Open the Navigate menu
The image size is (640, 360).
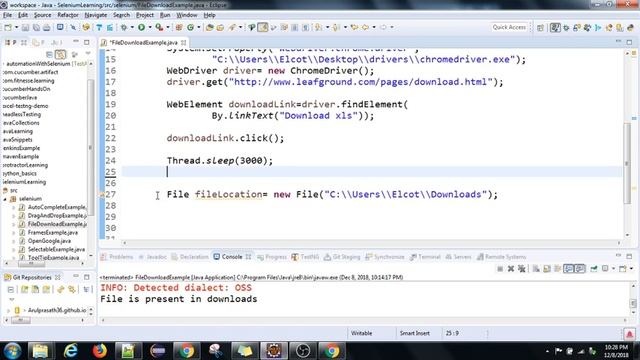96,15
